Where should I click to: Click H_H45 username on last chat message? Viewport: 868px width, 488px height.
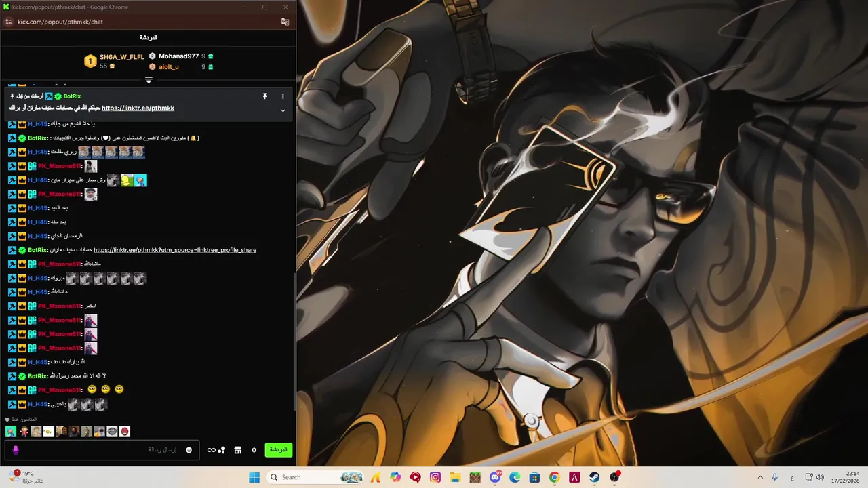pos(37,405)
